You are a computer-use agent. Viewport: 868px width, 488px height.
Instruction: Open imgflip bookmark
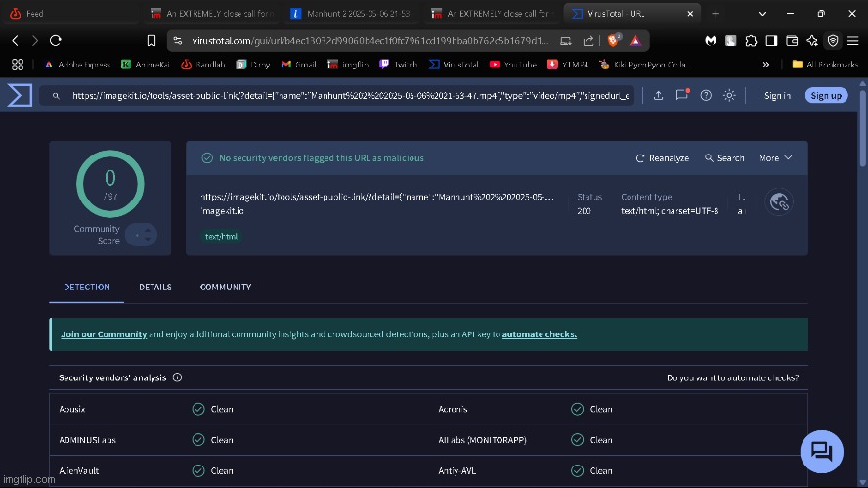click(x=348, y=65)
